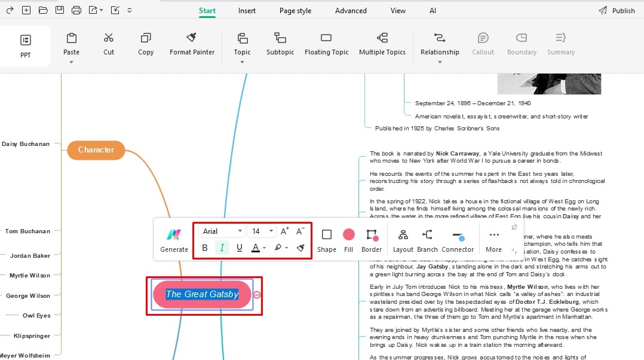Toggle italic formatting
This screenshot has width=644, height=360.
click(x=222, y=248)
